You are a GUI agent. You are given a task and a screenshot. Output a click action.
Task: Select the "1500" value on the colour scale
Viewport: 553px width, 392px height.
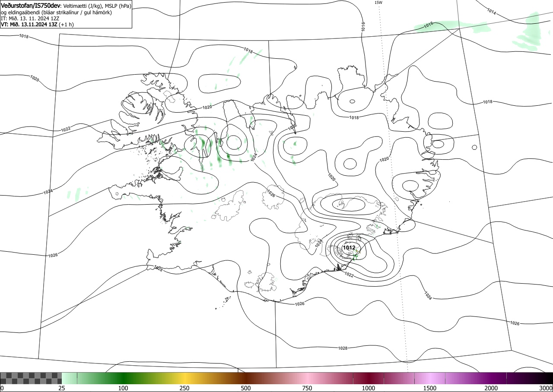(x=430, y=388)
